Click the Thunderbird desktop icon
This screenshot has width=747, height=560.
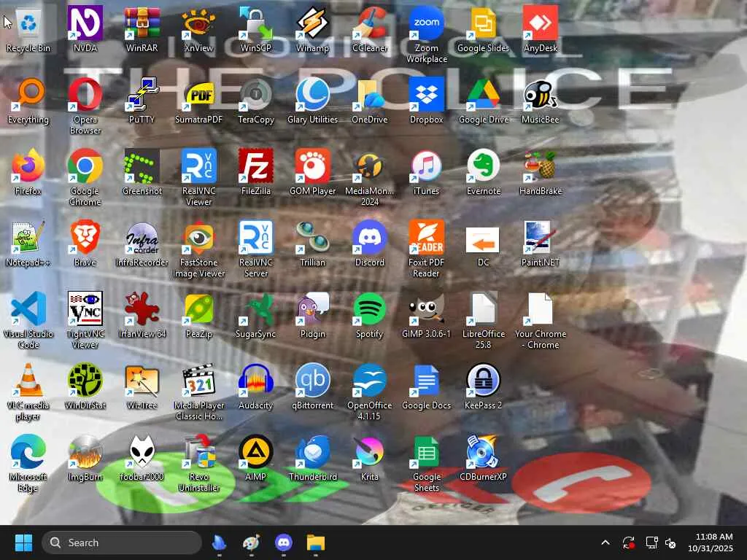(312, 458)
